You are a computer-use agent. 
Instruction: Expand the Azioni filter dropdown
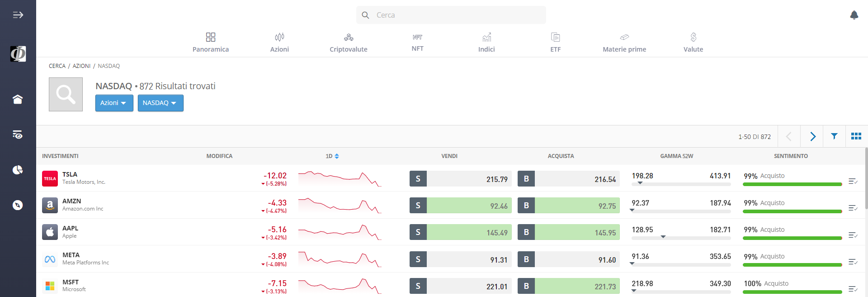[x=114, y=103]
